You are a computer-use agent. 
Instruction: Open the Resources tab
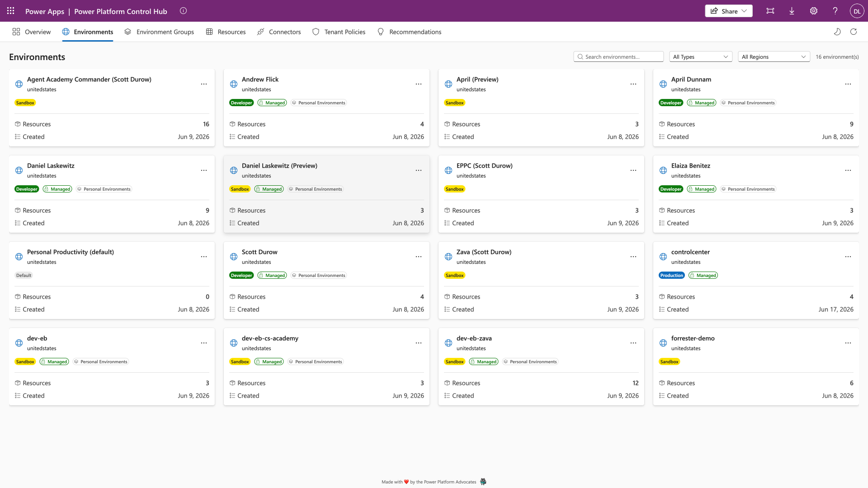click(226, 32)
